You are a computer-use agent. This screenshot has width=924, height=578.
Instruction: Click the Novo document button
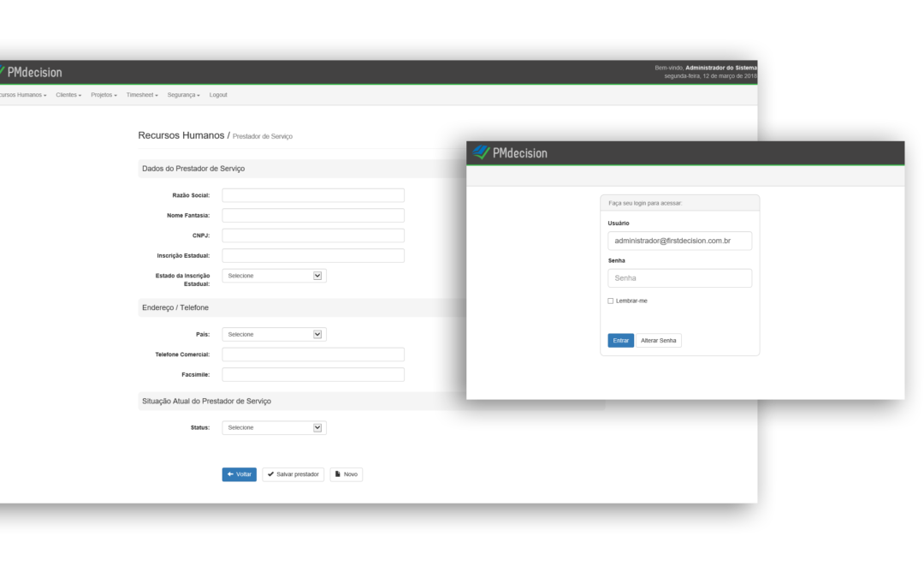pyautogui.click(x=346, y=474)
